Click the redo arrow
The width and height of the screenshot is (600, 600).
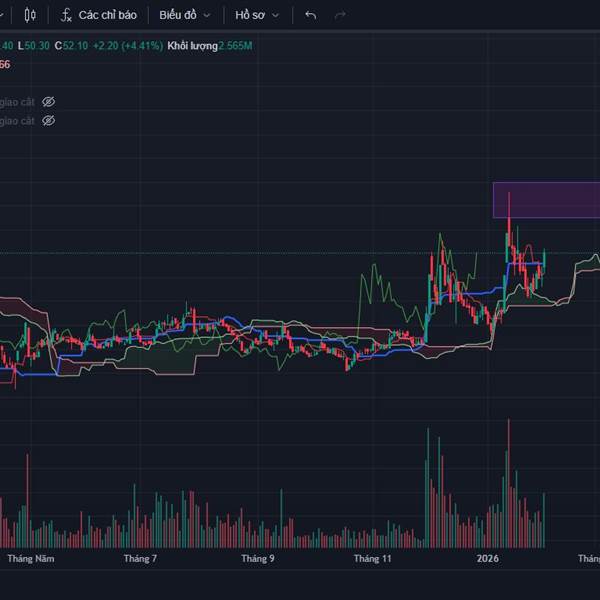pyautogui.click(x=340, y=15)
